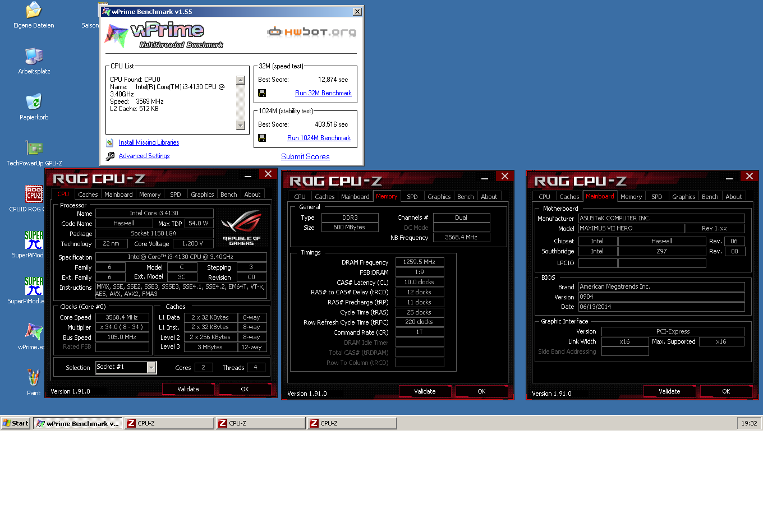Open Graphics tab in CPU window
The image size is (763, 532).
coord(203,195)
